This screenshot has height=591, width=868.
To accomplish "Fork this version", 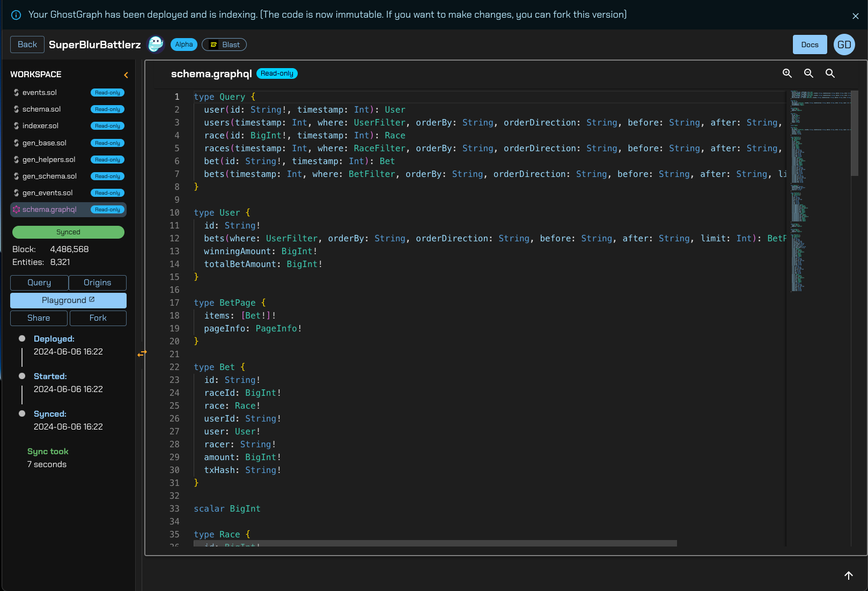I will click(x=98, y=318).
